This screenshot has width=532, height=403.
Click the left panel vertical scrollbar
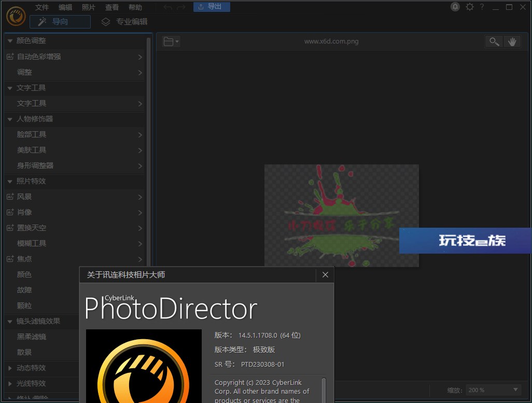pos(148,153)
